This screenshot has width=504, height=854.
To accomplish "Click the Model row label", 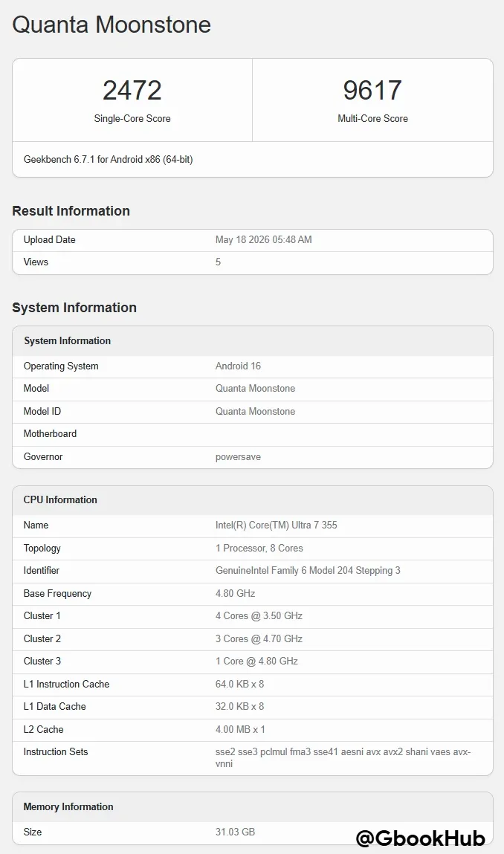I will pyautogui.click(x=36, y=388).
